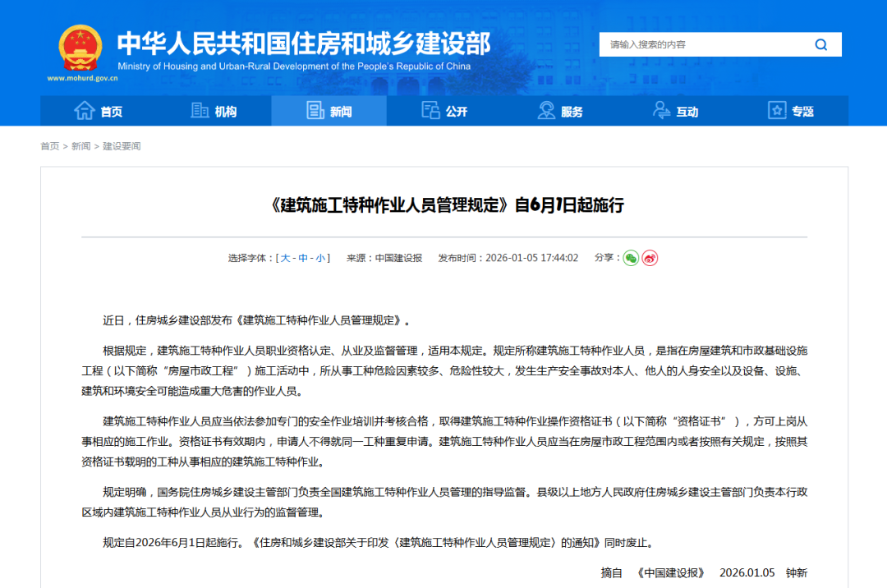Open the 机构 navigation tab
This screenshot has width=887, height=588.
point(214,111)
